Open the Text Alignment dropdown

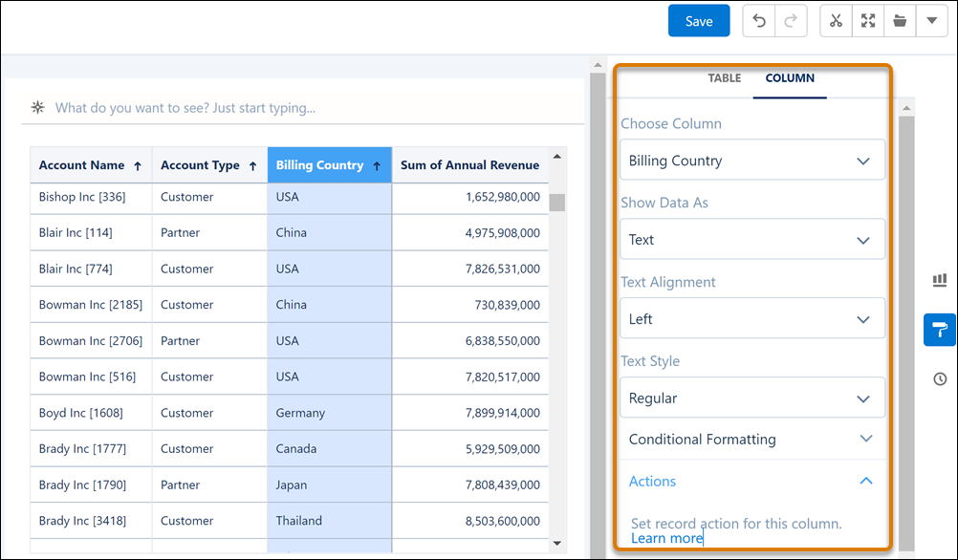[751, 319]
